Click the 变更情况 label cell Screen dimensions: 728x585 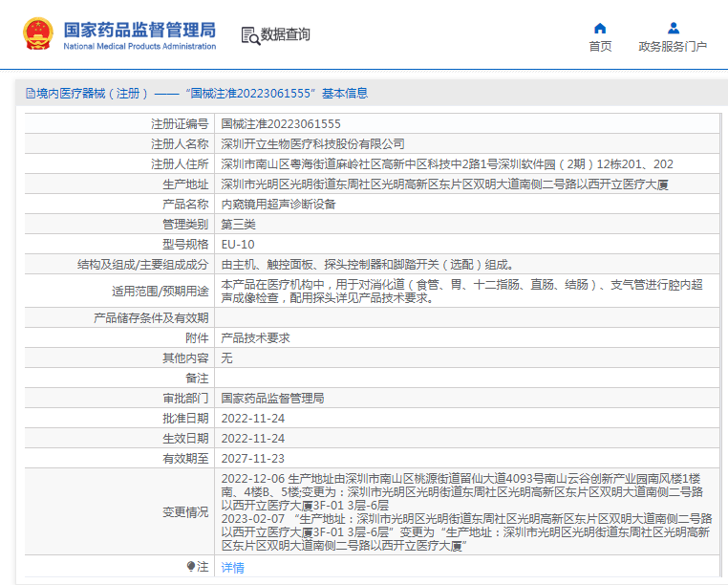point(119,512)
